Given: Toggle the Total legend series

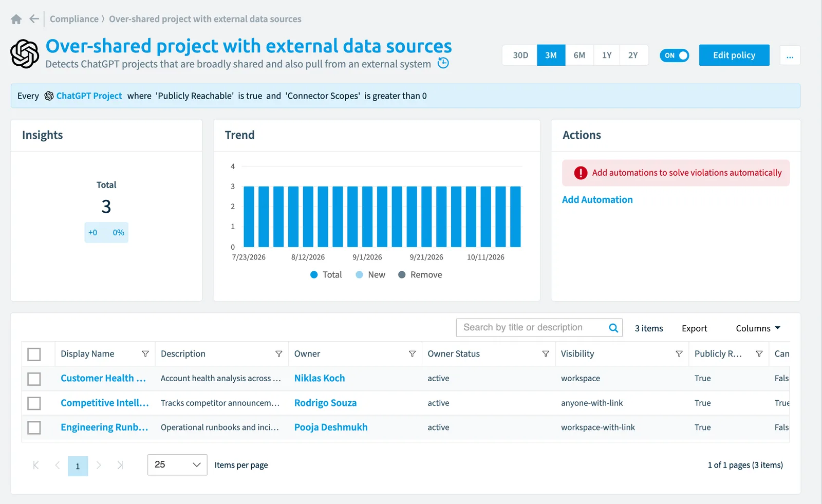Looking at the screenshot, I should coord(326,275).
